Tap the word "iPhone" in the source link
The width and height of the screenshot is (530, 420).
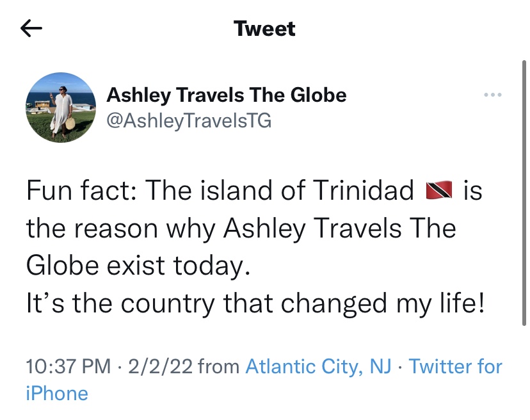(56, 392)
